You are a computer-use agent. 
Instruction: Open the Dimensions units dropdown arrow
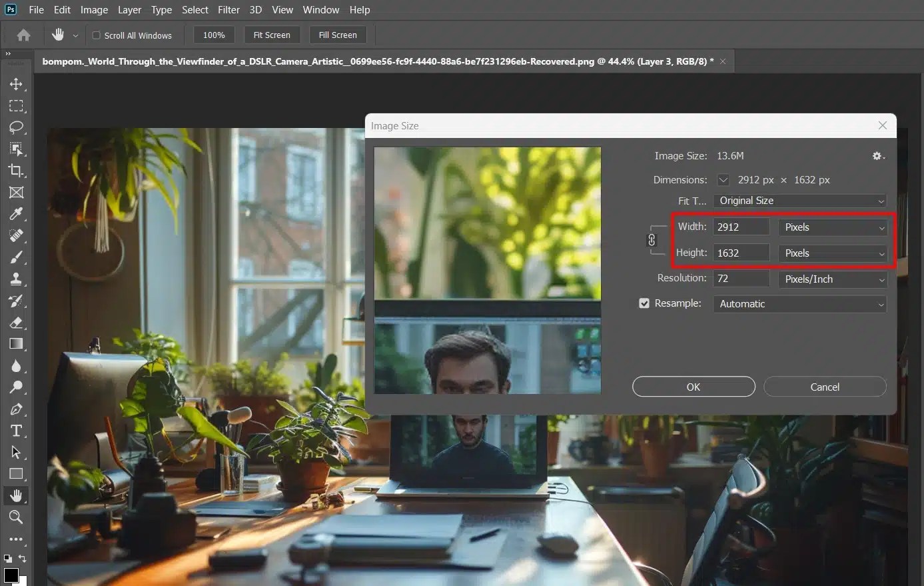(723, 180)
